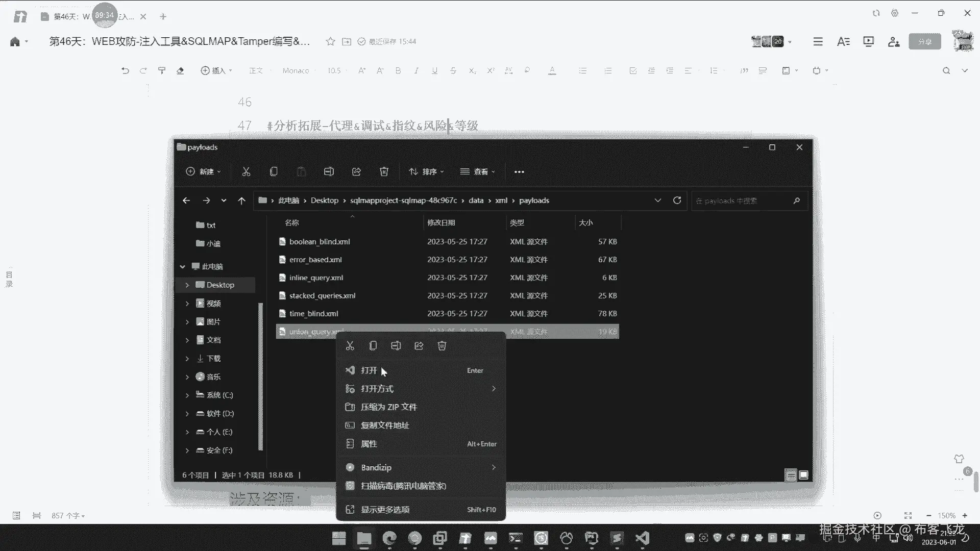Open the 排序 sort dropdown
This screenshot has height=551, width=980.
point(426,172)
